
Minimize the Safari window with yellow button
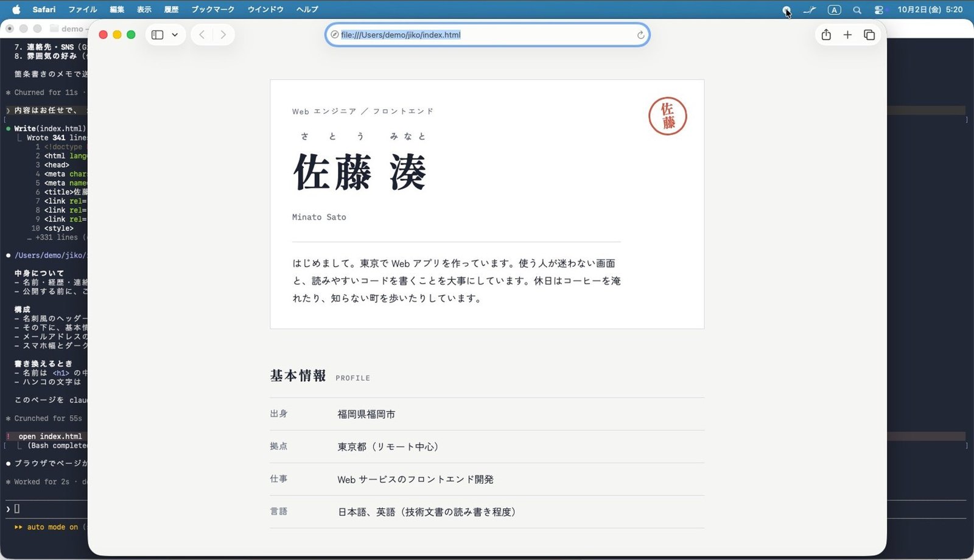point(117,35)
